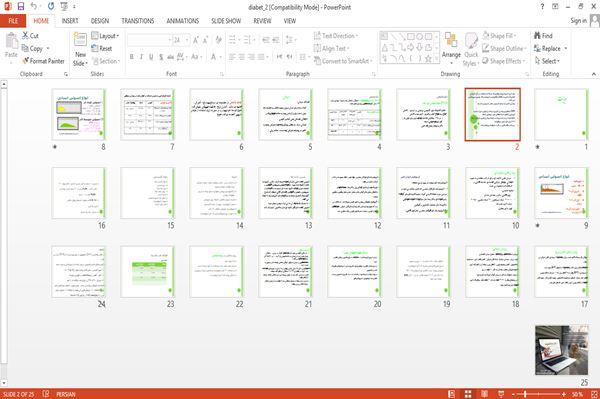Switch to Normal view in status bar
The image size is (600, 399).
click(x=452, y=394)
